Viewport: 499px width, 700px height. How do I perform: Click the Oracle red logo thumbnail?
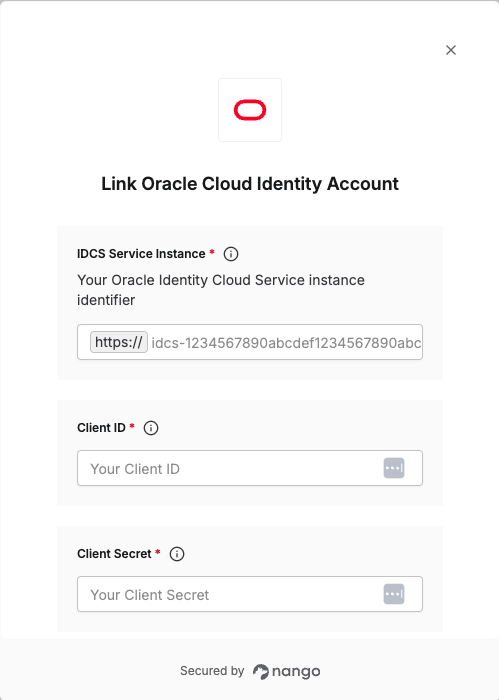[250, 110]
